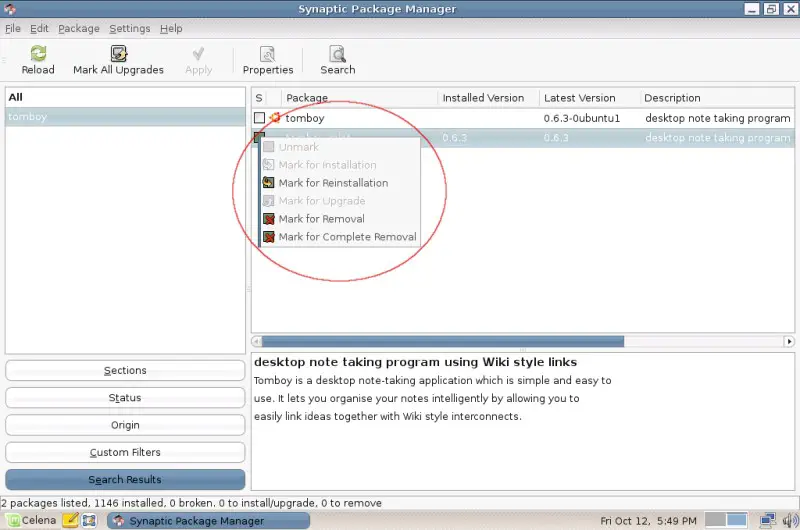Switch to the second workspace in pager
Image resolution: width=800 pixels, height=530 pixels.
click(x=737, y=520)
